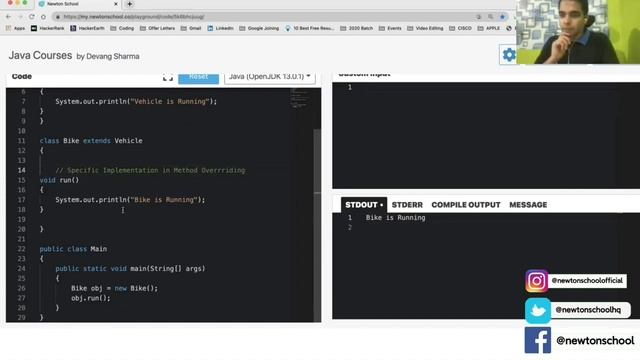
Task: Click the Facebook logo icon
Action: (538, 340)
